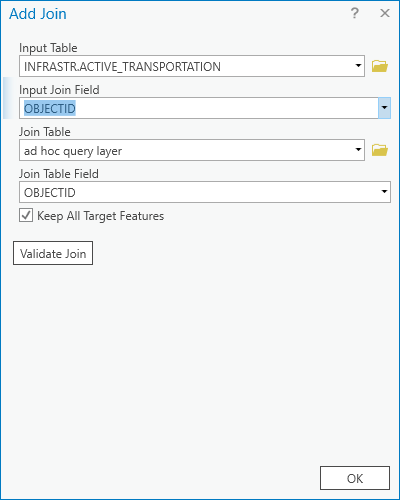400x500 pixels.
Task: Click the Add Join dialog title
Action: pyautogui.click(x=38, y=14)
